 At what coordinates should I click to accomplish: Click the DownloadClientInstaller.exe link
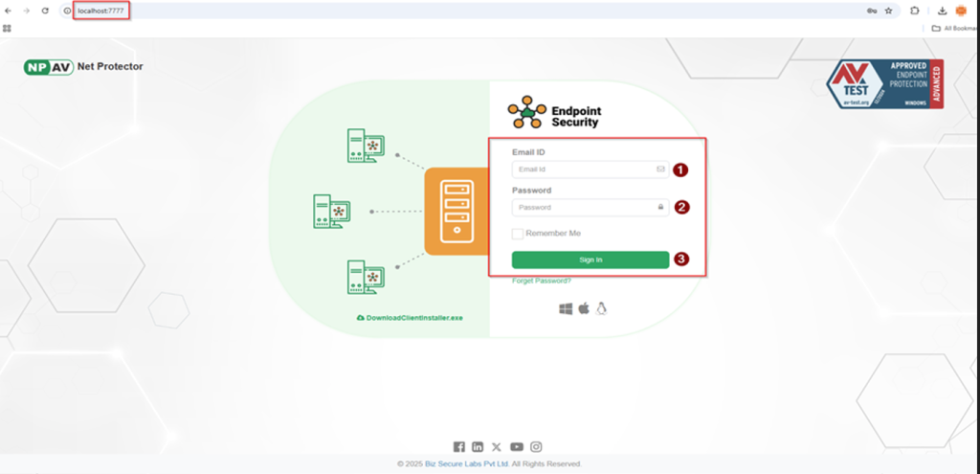[x=409, y=317]
